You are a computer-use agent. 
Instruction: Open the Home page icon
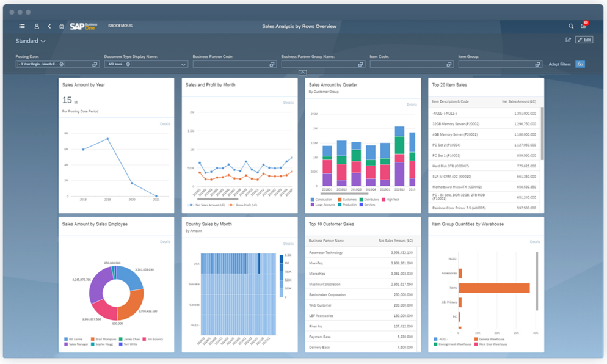point(61,26)
